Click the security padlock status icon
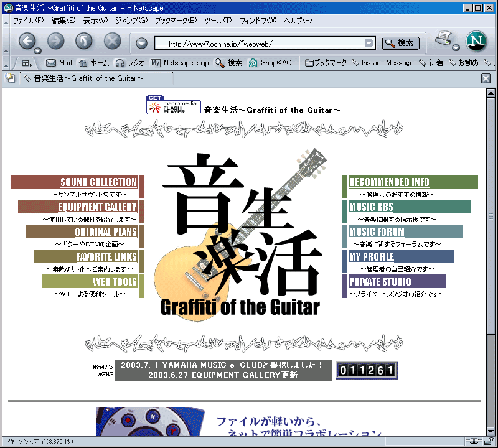Screen dimensions: 498x448 pyautogui.click(x=489, y=441)
